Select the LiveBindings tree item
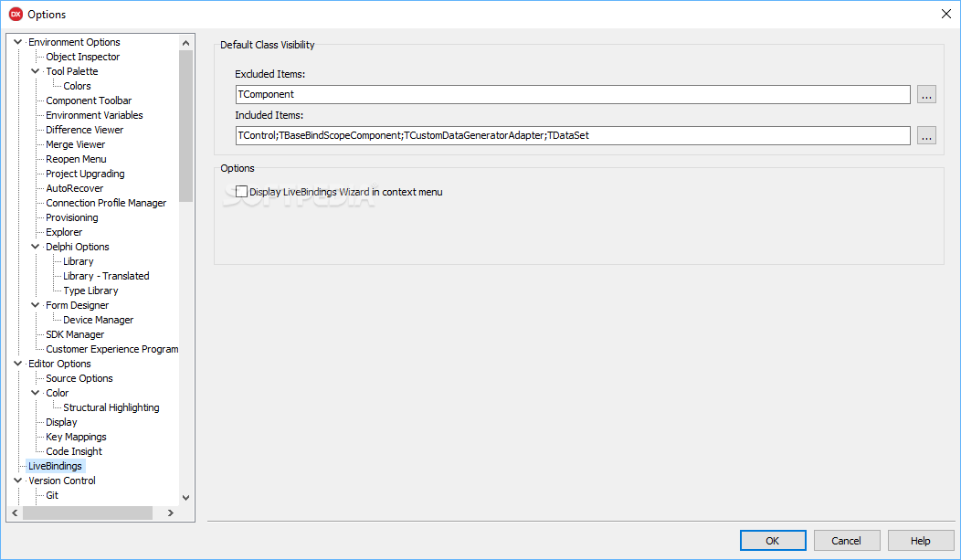This screenshot has height=560, width=961. click(x=55, y=466)
